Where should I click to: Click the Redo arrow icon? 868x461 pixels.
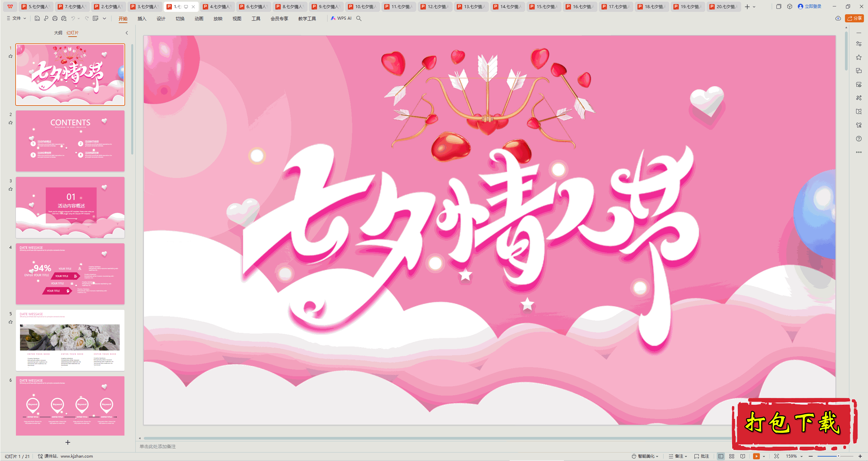click(x=87, y=18)
